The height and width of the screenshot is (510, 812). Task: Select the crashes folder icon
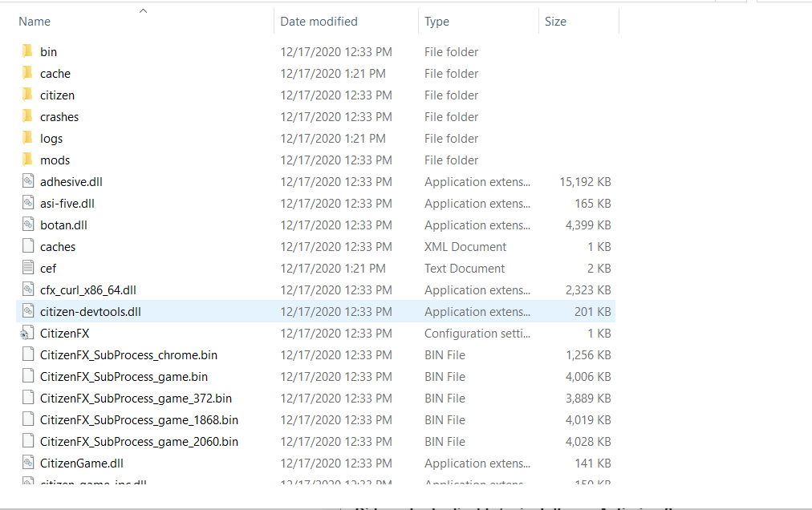click(28, 116)
